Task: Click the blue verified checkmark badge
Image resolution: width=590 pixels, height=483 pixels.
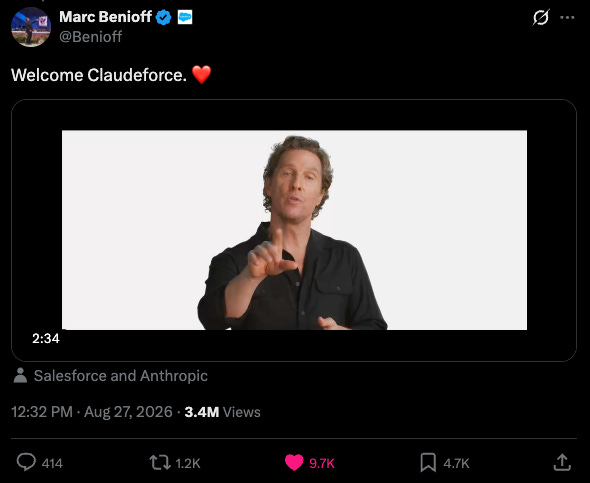Action: [163, 17]
